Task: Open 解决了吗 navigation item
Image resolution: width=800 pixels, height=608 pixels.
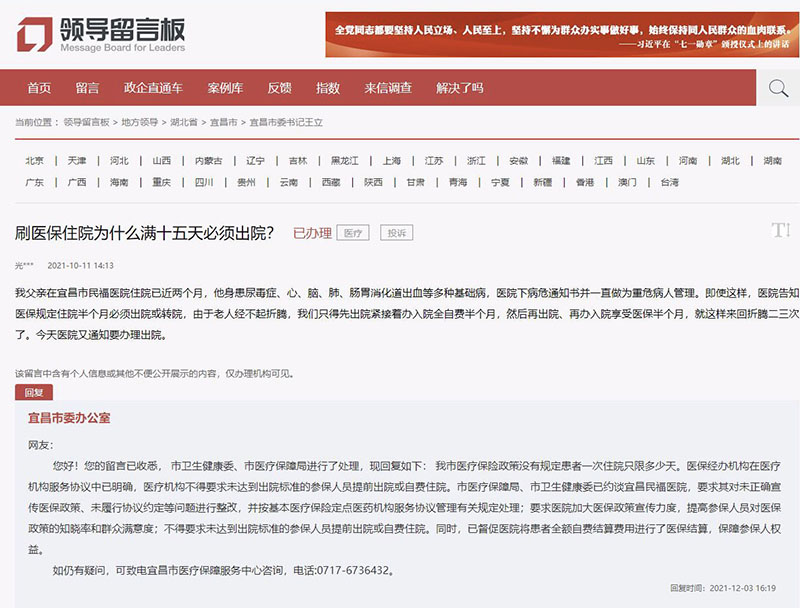Action: coord(460,88)
